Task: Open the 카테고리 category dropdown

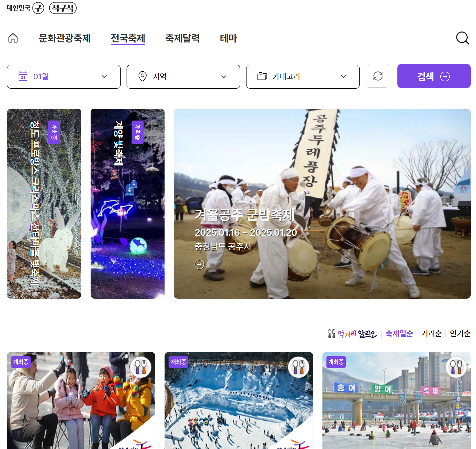Action: coord(302,76)
